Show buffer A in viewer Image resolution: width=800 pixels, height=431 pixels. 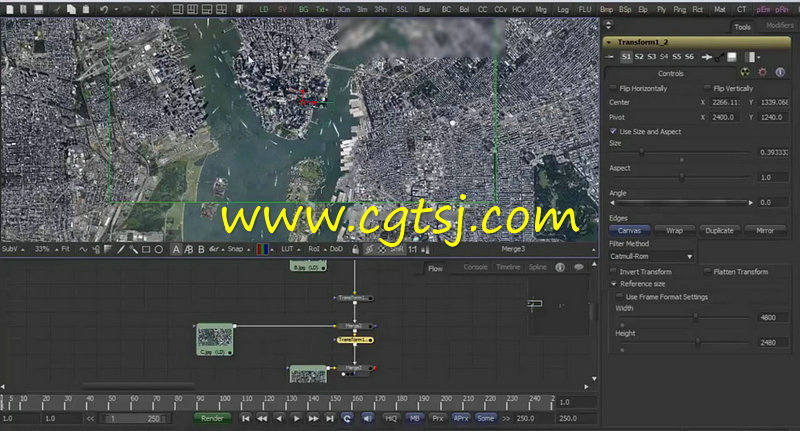(176, 249)
